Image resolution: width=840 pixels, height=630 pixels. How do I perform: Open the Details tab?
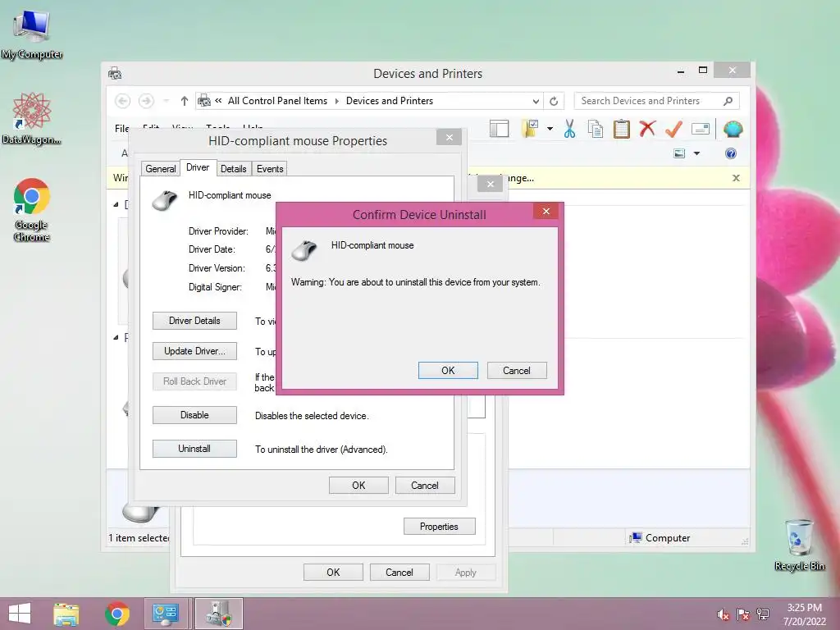tap(234, 169)
